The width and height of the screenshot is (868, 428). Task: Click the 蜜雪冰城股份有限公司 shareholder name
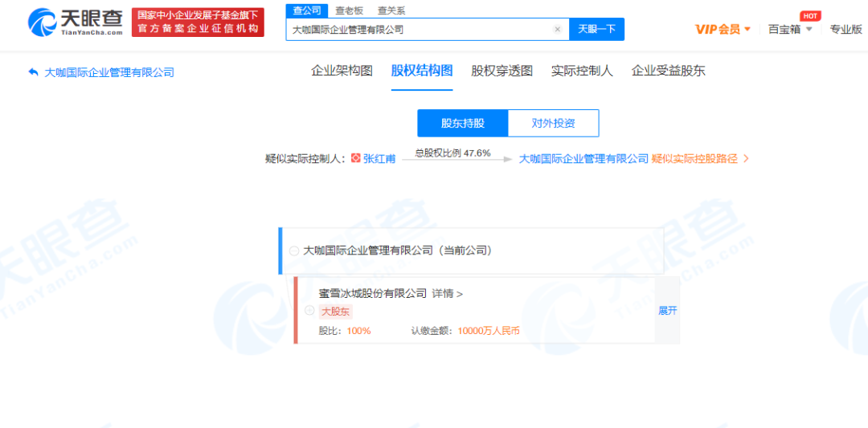(373, 294)
